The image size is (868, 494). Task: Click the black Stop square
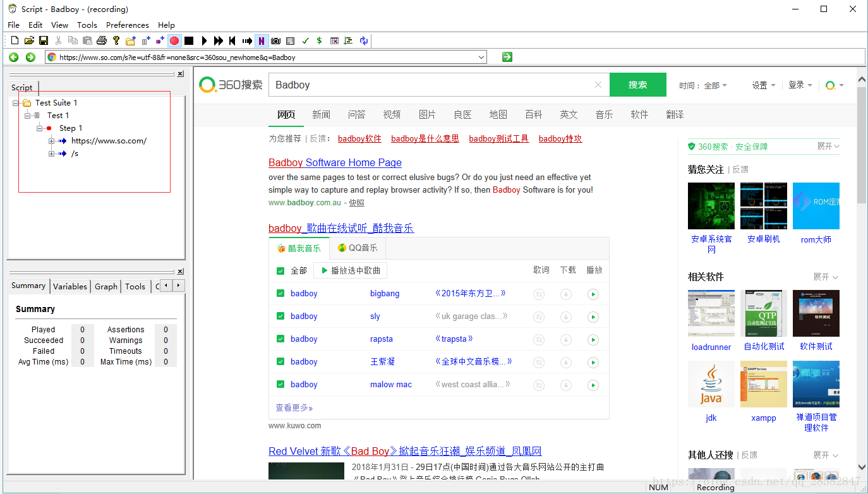(189, 40)
